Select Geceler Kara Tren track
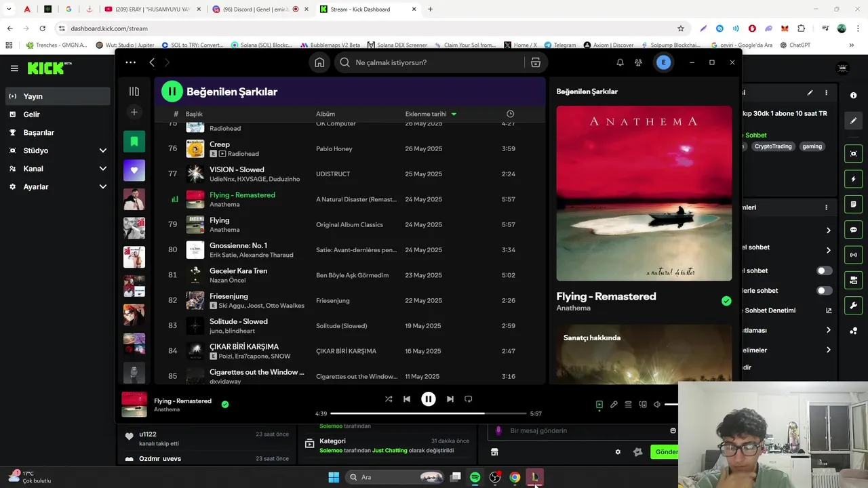The width and height of the screenshot is (868, 488). pyautogui.click(x=350, y=275)
